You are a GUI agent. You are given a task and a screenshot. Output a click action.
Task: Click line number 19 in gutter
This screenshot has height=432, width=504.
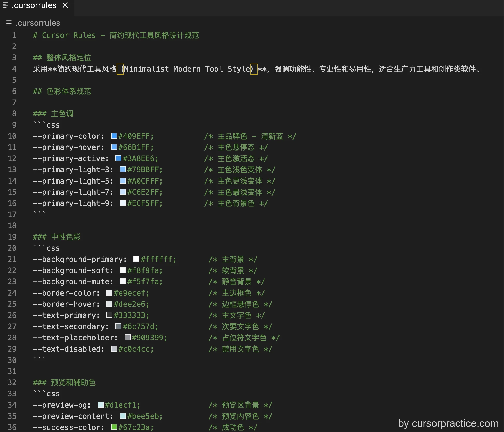[x=12, y=237]
